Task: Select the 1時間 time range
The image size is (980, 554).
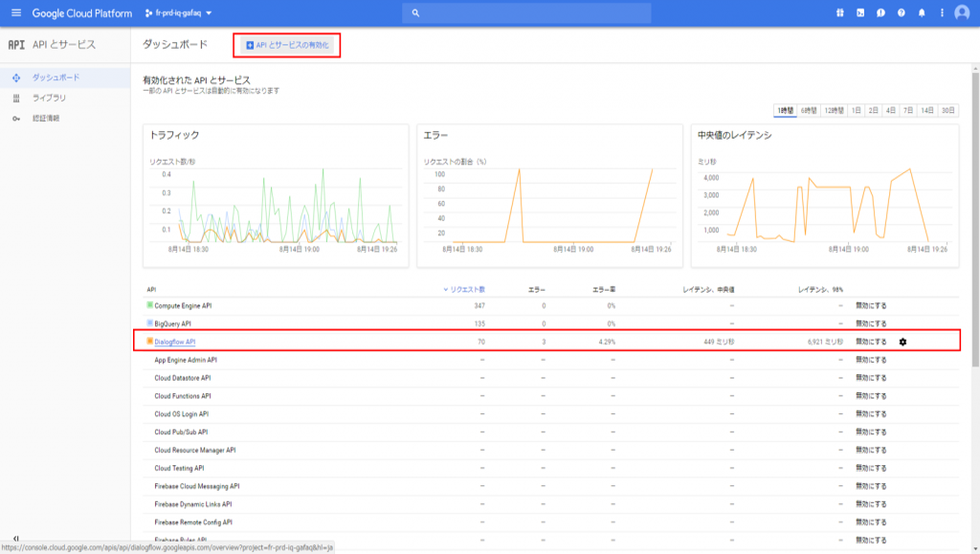Action: (x=785, y=111)
